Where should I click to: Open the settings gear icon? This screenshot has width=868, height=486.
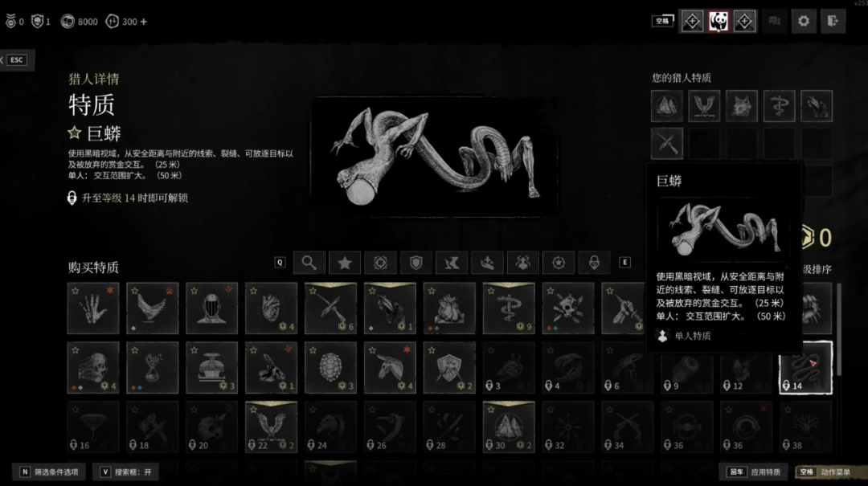[x=803, y=22]
